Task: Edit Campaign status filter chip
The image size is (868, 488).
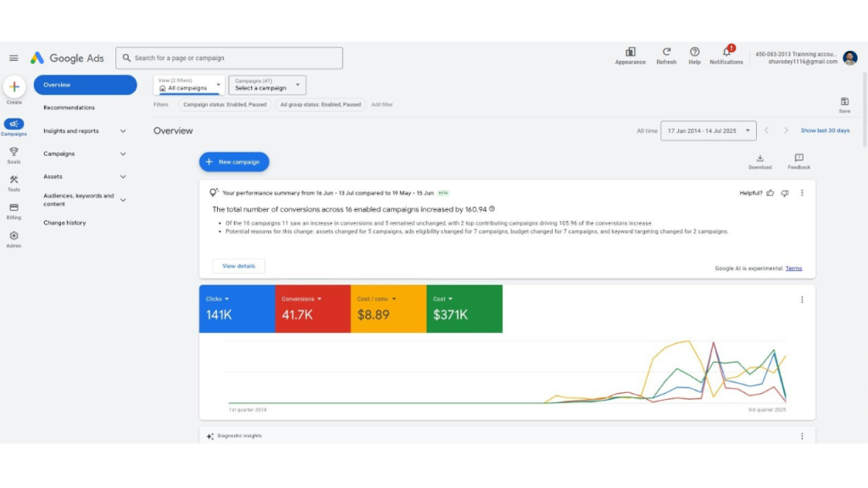Action: [225, 104]
